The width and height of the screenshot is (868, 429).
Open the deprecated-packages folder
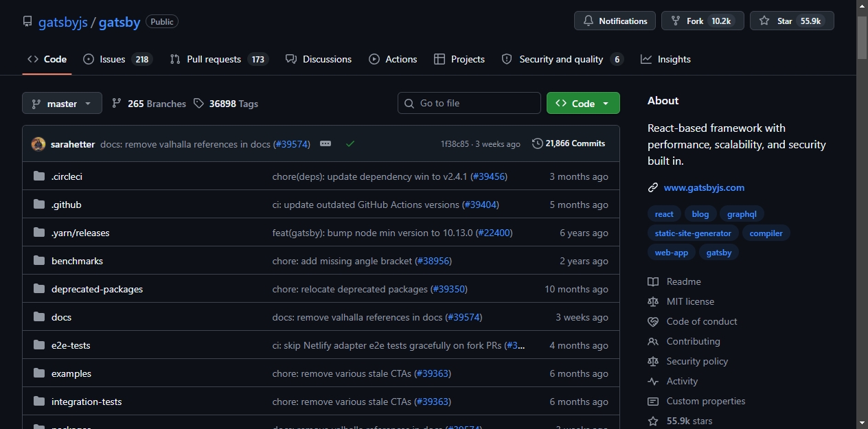click(x=97, y=289)
